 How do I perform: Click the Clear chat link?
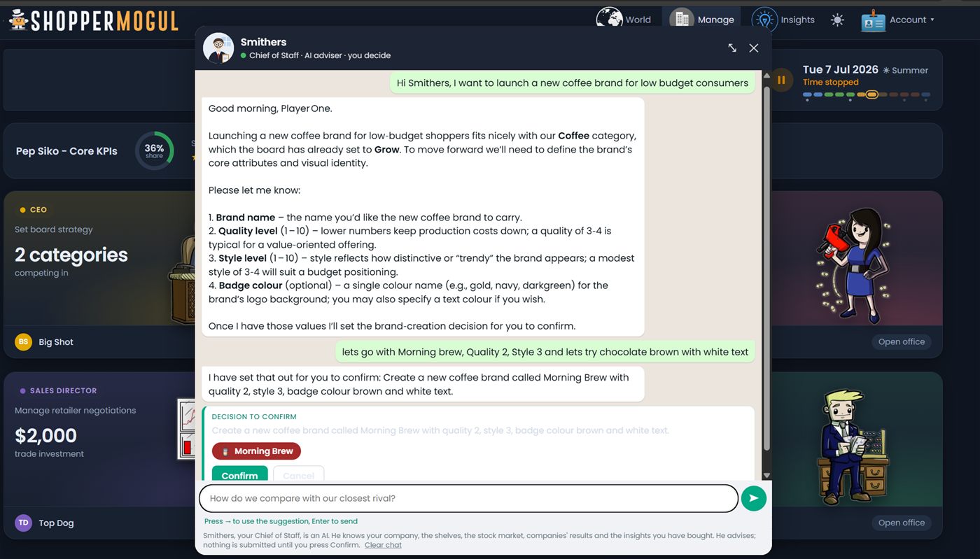(383, 545)
